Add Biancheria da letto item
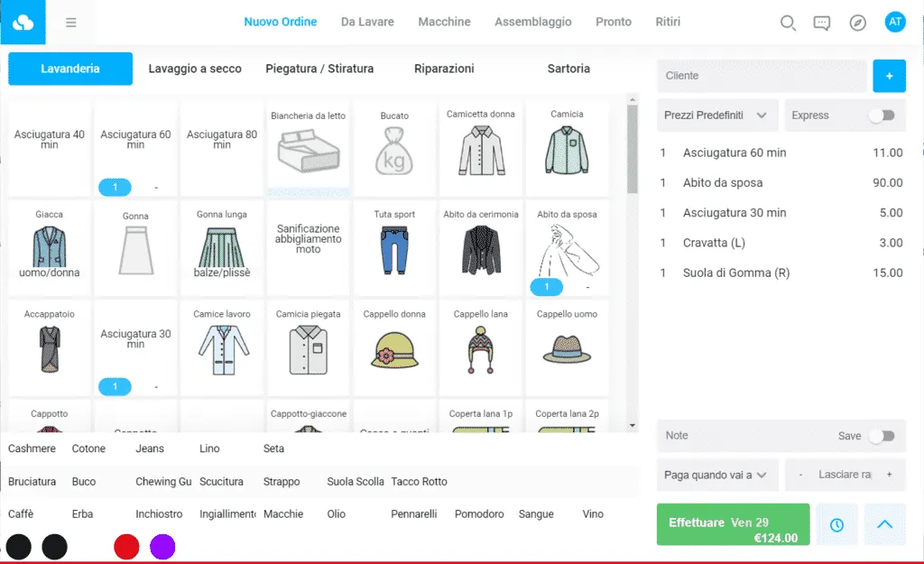Image resolution: width=924 pixels, height=564 pixels. click(x=309, y=148)
